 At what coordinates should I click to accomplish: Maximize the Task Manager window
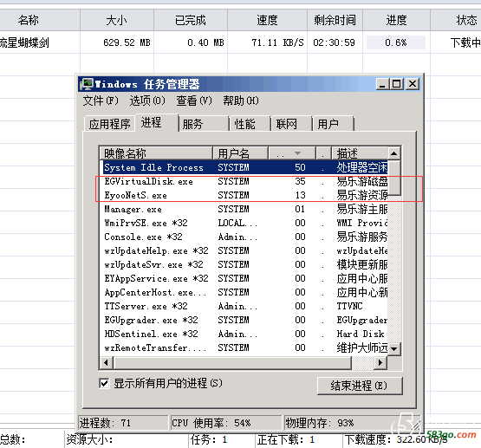(x=396, y=84)
